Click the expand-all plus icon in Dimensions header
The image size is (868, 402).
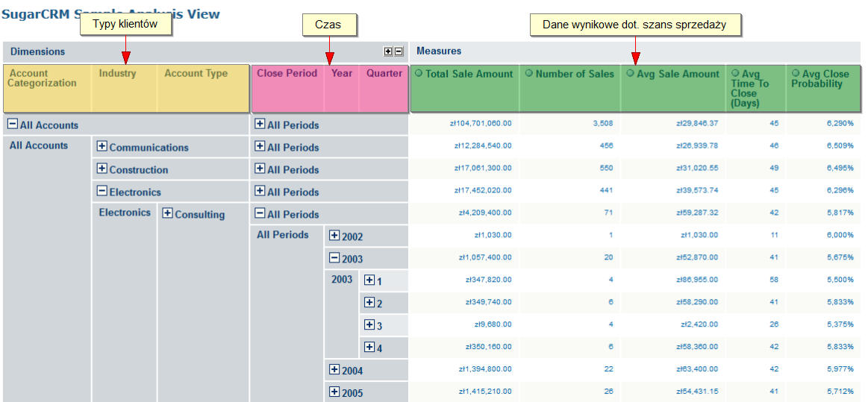point(388,51)
